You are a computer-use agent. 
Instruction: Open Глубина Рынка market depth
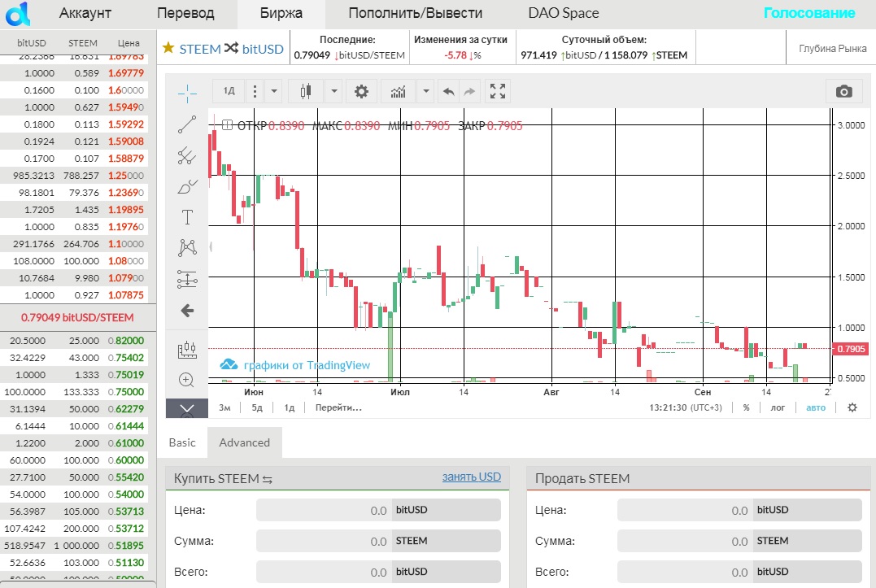pos(832,48)
